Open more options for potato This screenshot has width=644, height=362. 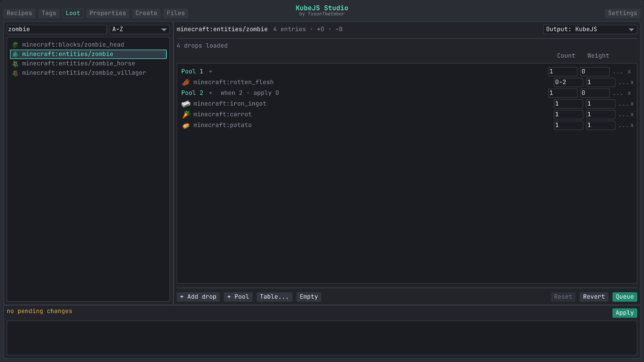tap(624, 126)
